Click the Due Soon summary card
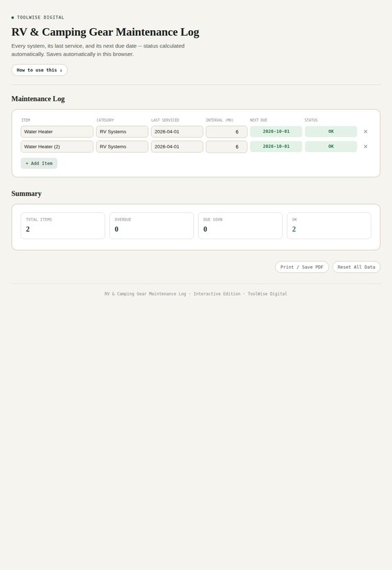 click(241, 226)
